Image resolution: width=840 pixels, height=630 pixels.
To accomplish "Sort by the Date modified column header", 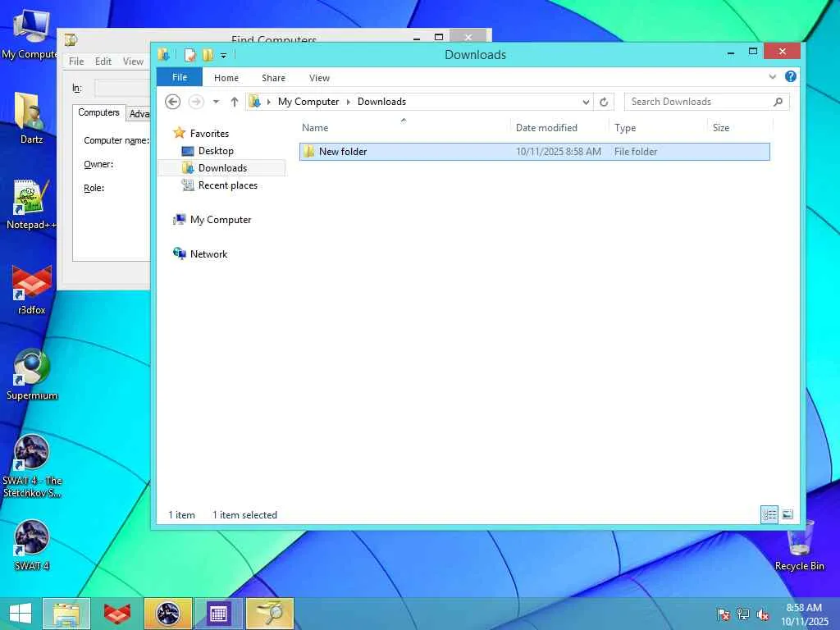I will [x=546, y=128].
